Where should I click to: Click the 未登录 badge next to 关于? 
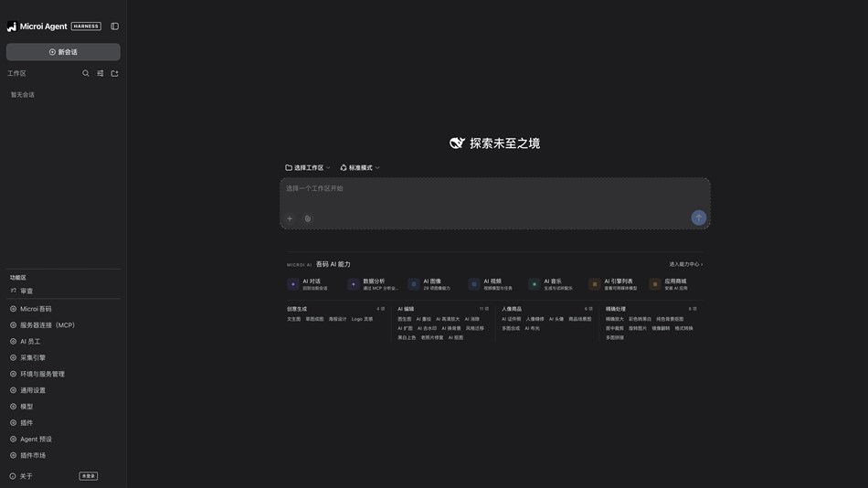(x=89, y=476)
